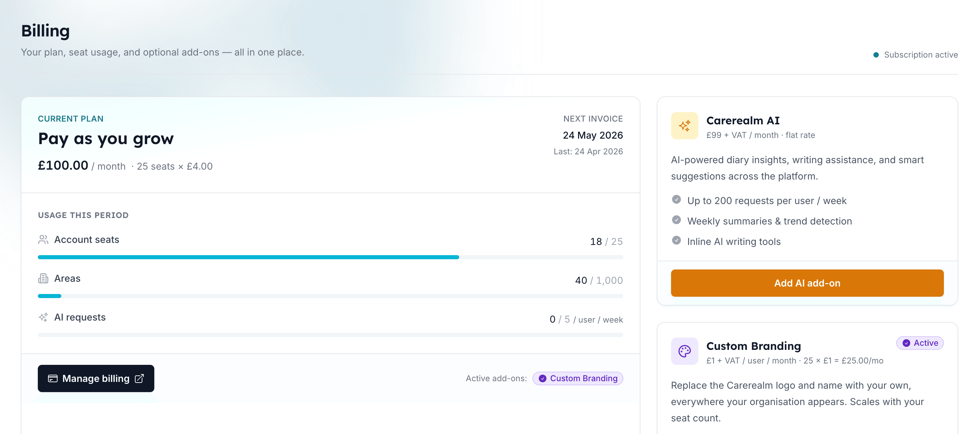Screen dimensions: 980x434
Task: Click the Areas label
Action: [67, 278]
